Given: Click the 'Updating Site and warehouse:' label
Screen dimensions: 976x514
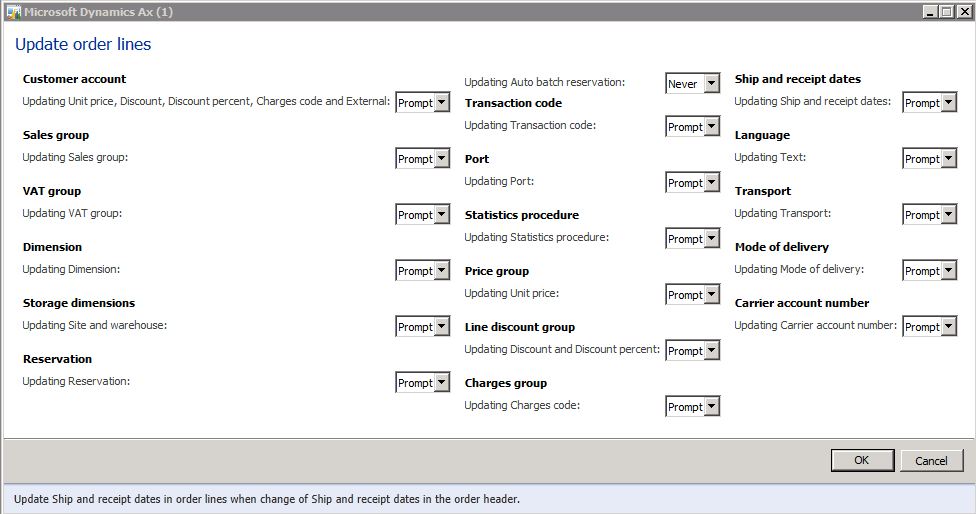Looking at the screenshot, I should click(x=95, y=325).
